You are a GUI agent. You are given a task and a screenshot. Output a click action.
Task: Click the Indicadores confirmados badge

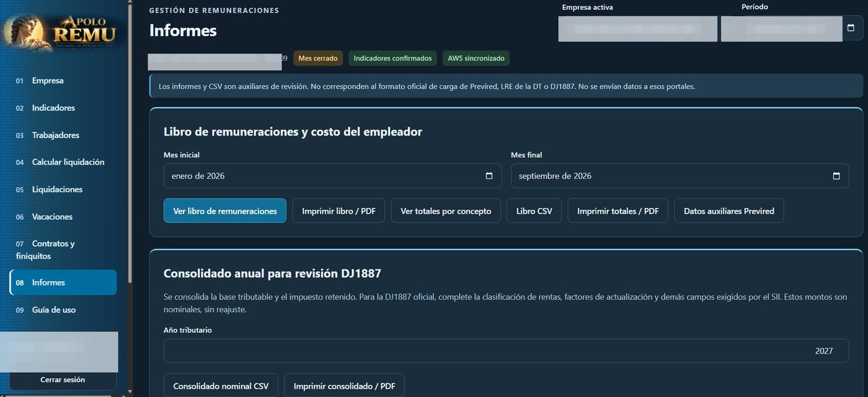pos(392,58)
